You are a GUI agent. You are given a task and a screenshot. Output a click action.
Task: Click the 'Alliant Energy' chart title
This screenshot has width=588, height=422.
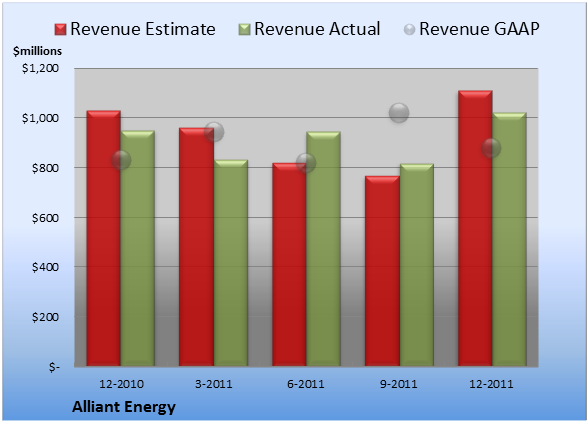(x=124, y=407)
